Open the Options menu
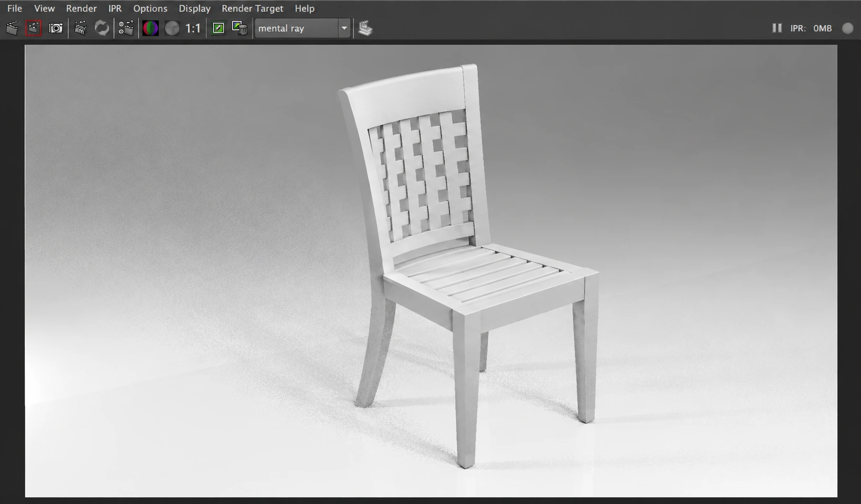This screenshot has width=861, height=504. pos(150,8)
